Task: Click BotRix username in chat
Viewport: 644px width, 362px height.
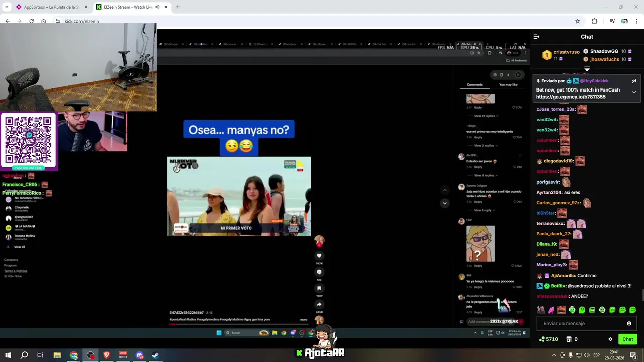Action: [x=558, y=286]
